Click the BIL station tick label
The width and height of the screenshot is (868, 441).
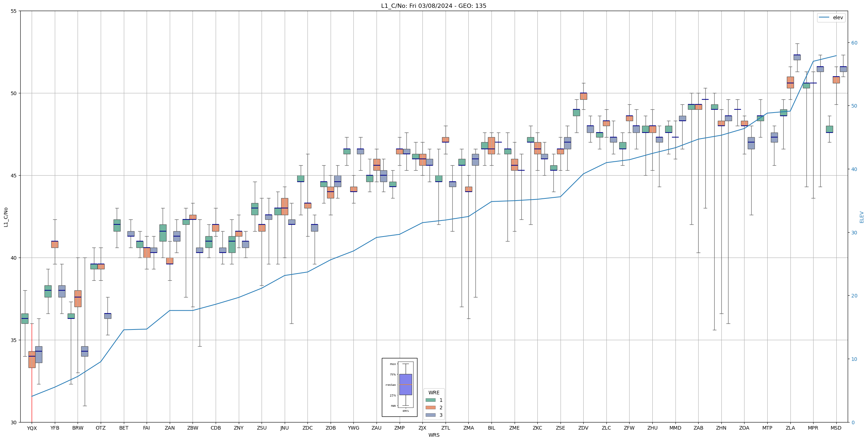tap(491, 428)
